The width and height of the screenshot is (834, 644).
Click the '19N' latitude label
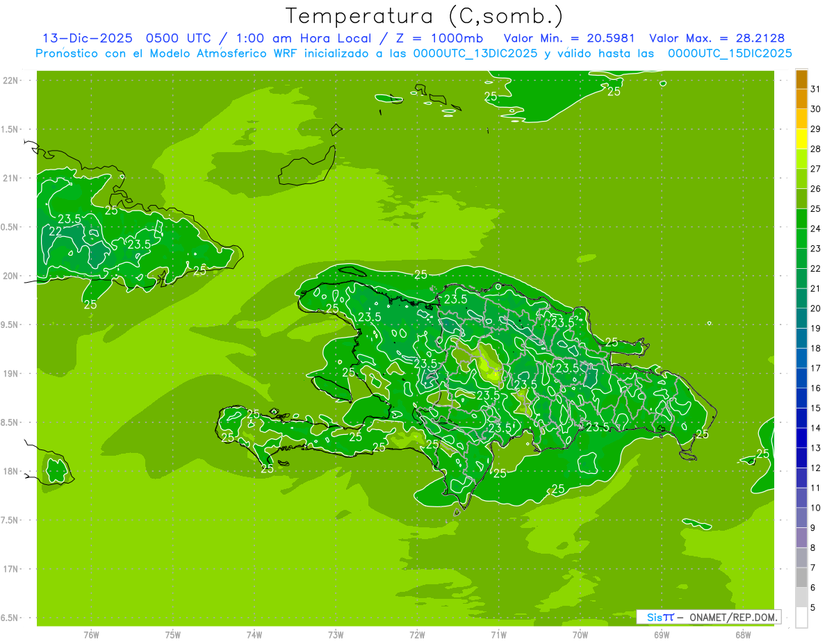click(12, 374)
